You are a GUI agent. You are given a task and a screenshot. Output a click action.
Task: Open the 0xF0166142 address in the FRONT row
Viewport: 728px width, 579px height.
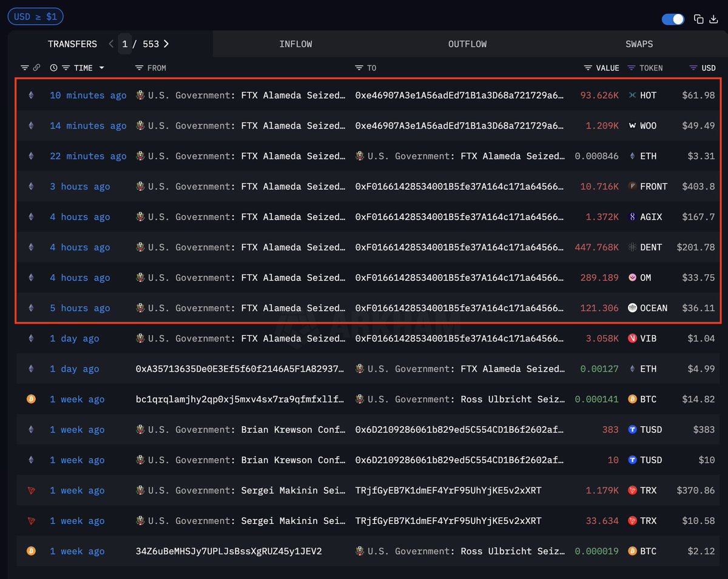pyautogui.click(x=459, y=186)
